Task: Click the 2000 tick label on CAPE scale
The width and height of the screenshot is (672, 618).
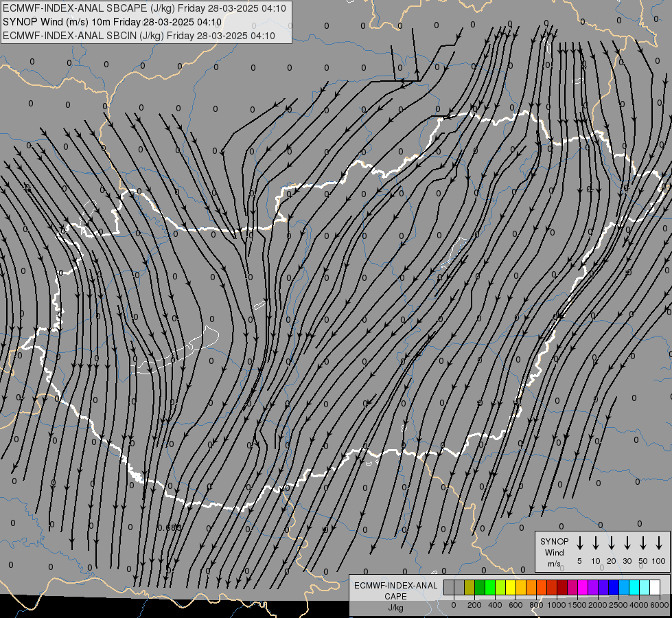Action: point(598,605)
